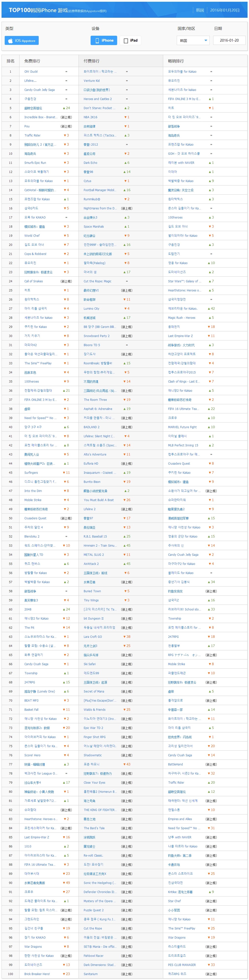Open the World Chef link
The height and width of the screenshot is (980, 249).
(x=32, y=236)
